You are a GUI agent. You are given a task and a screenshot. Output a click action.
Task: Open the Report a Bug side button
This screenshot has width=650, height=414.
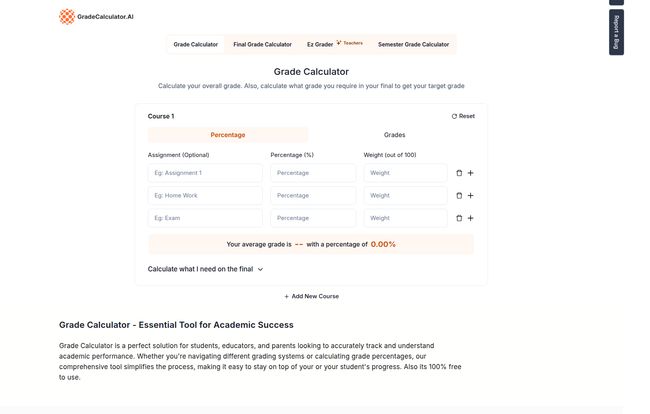616,32
